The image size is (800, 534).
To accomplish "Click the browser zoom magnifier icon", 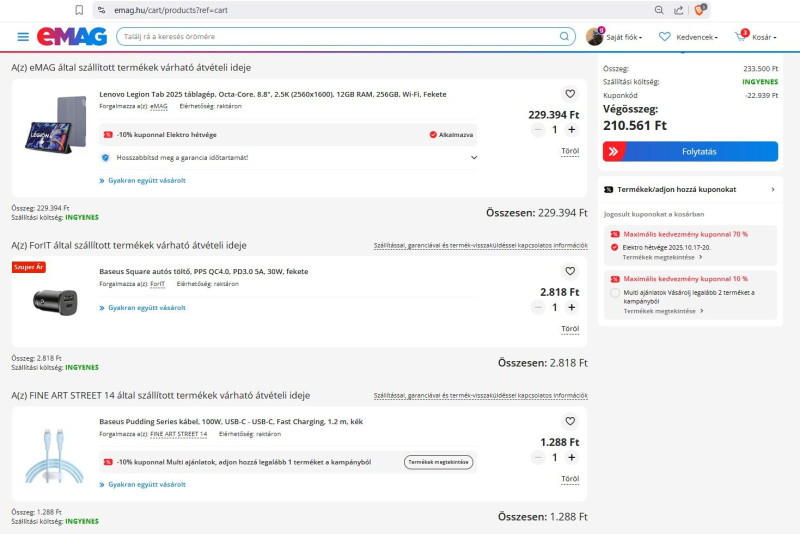I will point(659,10).
